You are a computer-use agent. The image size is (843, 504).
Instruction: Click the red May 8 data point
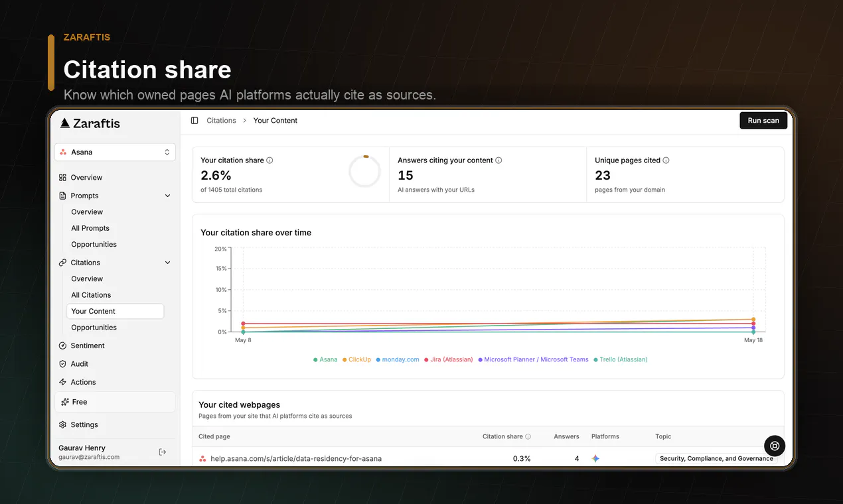click(243, 324)
